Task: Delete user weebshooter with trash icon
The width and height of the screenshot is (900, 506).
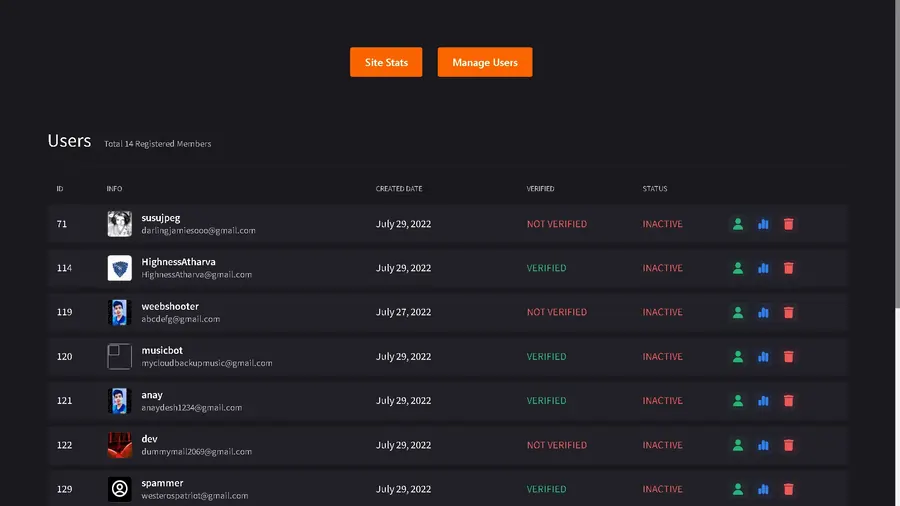Action: click(x=788, y=312)
